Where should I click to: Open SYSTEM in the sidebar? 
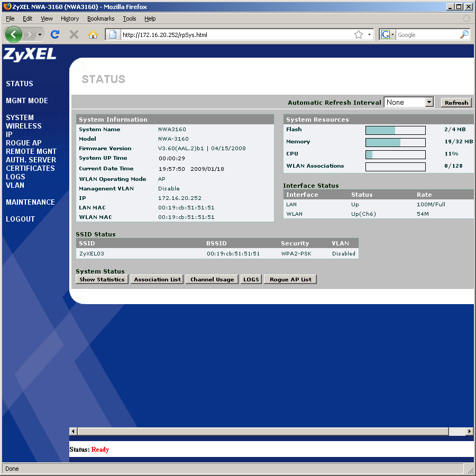pos(20,117)
